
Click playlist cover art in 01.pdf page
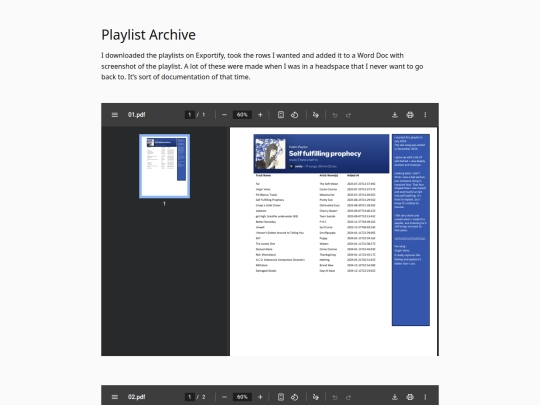pyautogui.click(x=270, y=154)
